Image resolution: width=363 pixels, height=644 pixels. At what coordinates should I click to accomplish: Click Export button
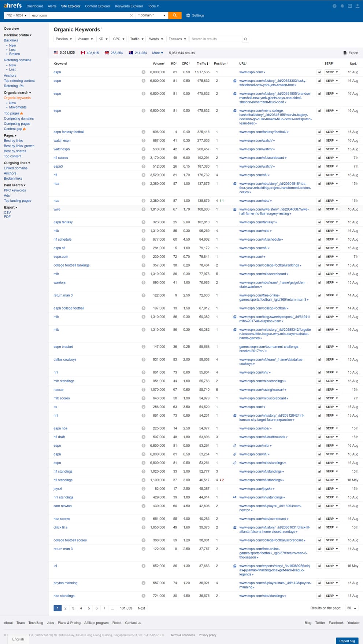coord(351,53)
